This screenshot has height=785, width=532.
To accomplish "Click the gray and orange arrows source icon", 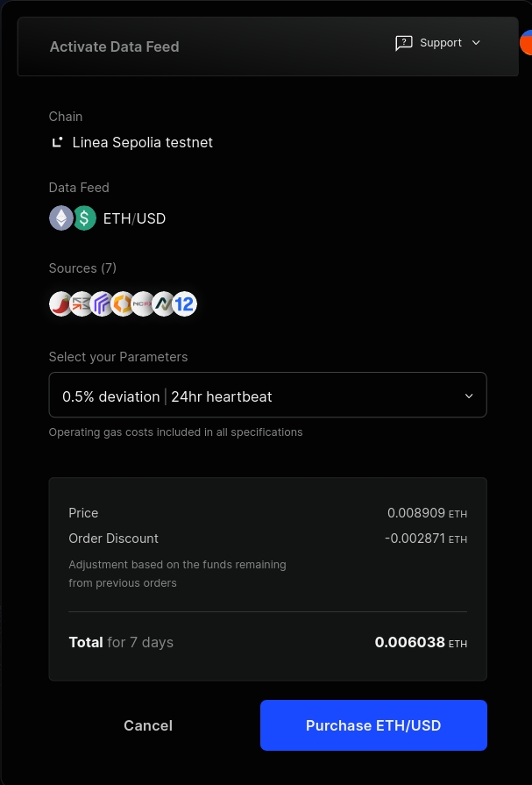I will coord(82,304).
